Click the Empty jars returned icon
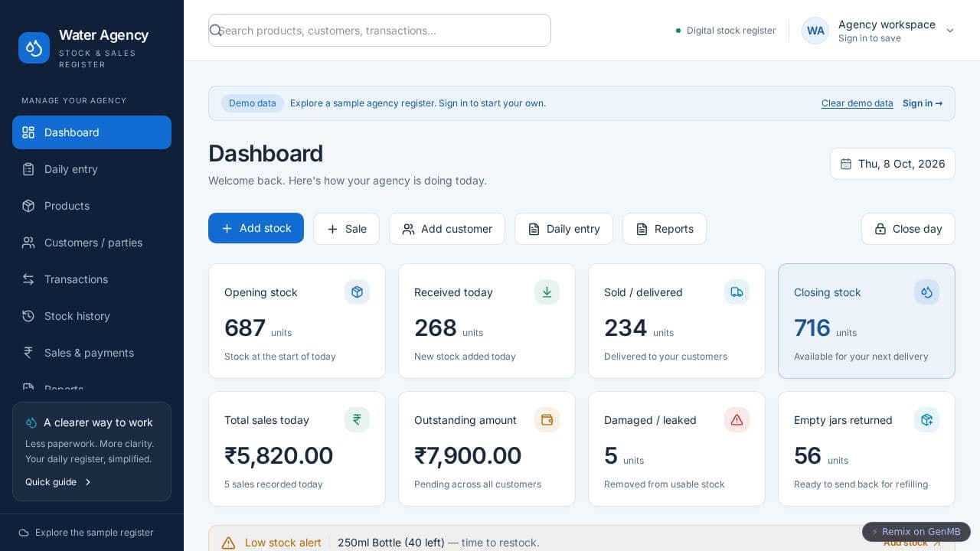The image size is (980, 551). pyautogui.click(x=926, y=419)
